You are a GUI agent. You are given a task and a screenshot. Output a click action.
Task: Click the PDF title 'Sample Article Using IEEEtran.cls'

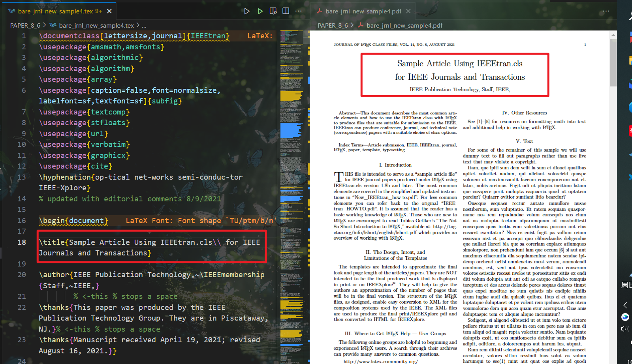click(x=460, y=64)
